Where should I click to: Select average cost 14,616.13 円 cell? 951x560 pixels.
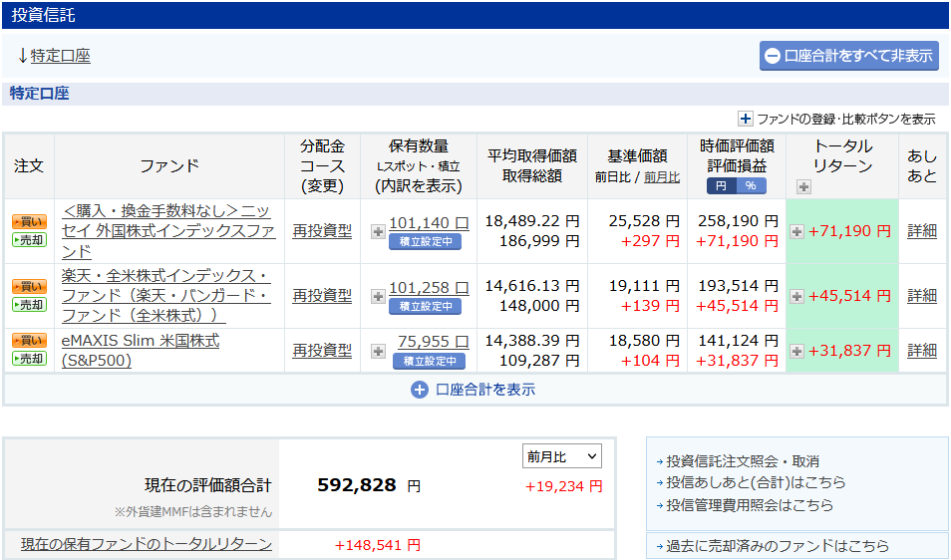pos(532,286)
